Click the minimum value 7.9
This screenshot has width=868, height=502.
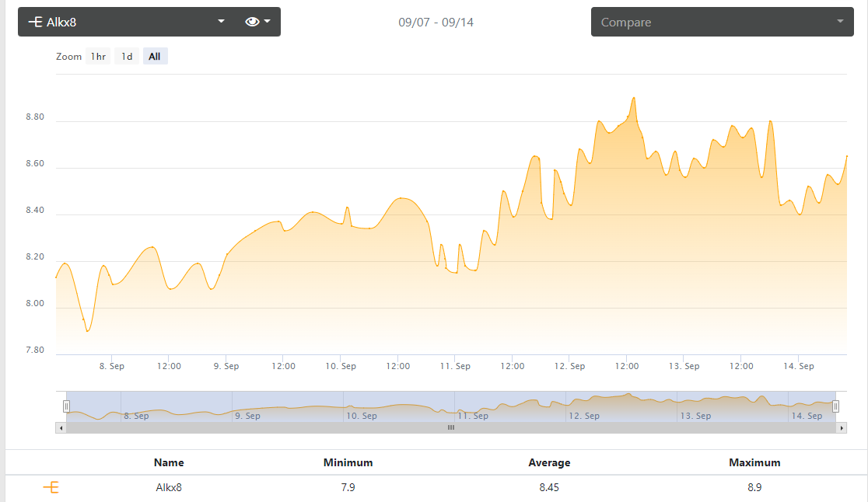[348, 488]
